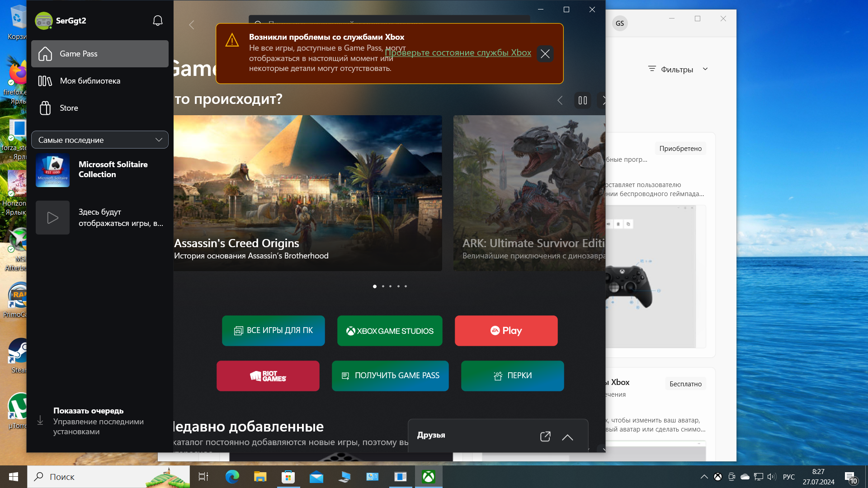Expand the Фильтры dropdown in Store

coord(677,69)
